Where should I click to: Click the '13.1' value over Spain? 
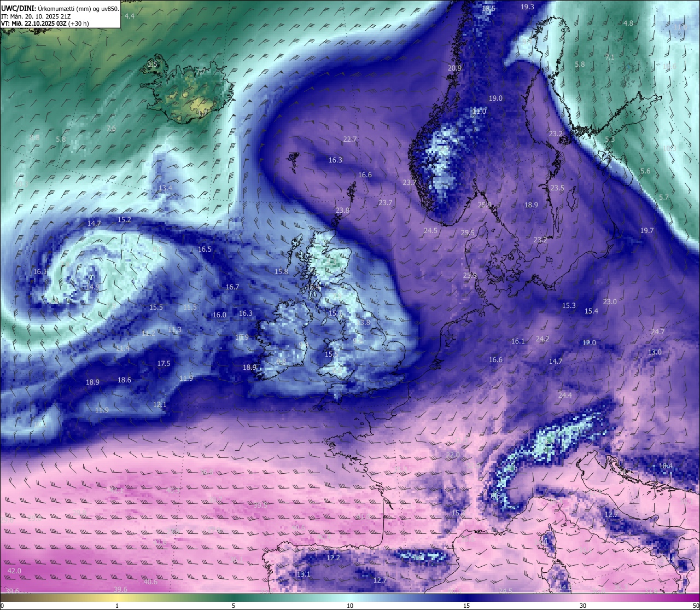304,574
